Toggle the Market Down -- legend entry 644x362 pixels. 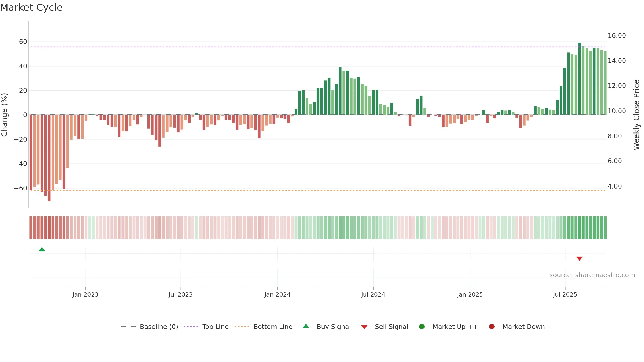click(x=520, y=327)
